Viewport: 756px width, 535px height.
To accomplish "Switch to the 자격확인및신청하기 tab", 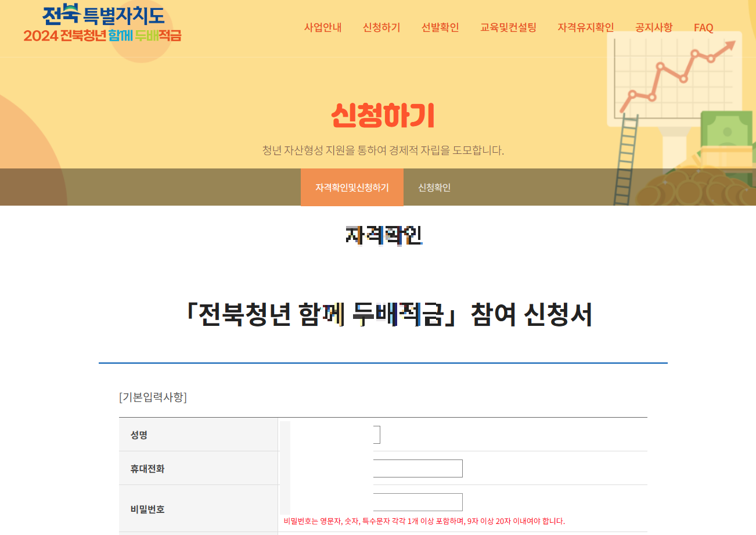I will (352, 188).
